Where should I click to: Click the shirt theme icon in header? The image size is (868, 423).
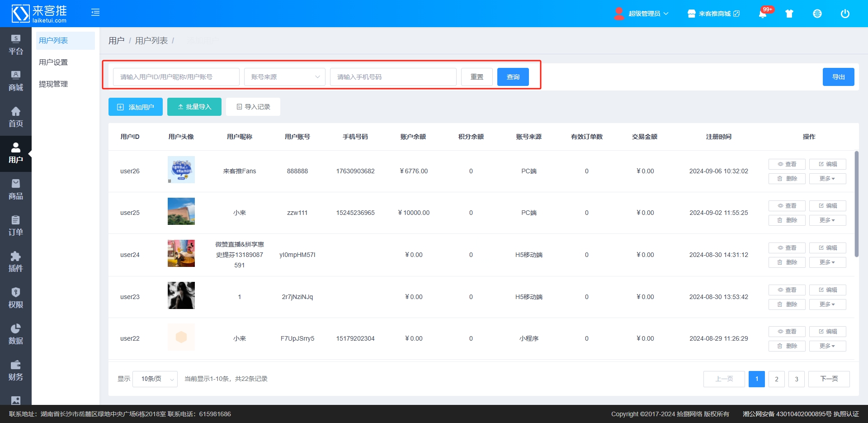pyautogui.click(x=789, y=14)
